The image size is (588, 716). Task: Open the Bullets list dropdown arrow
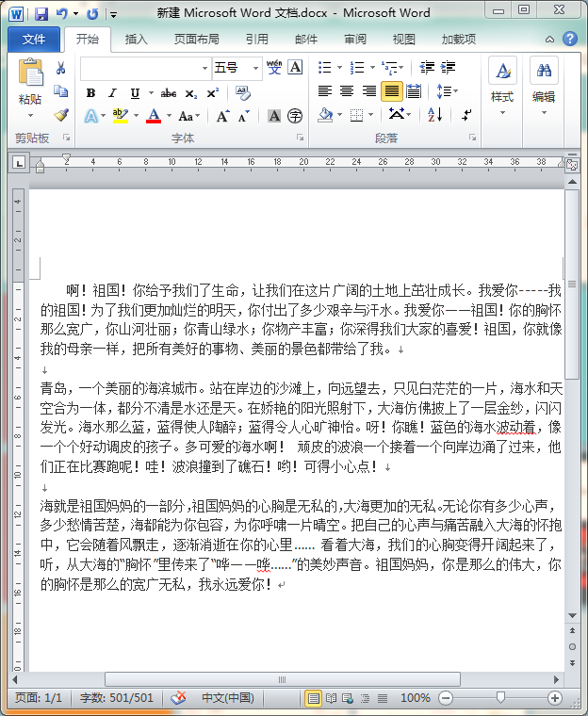point(339,68)
